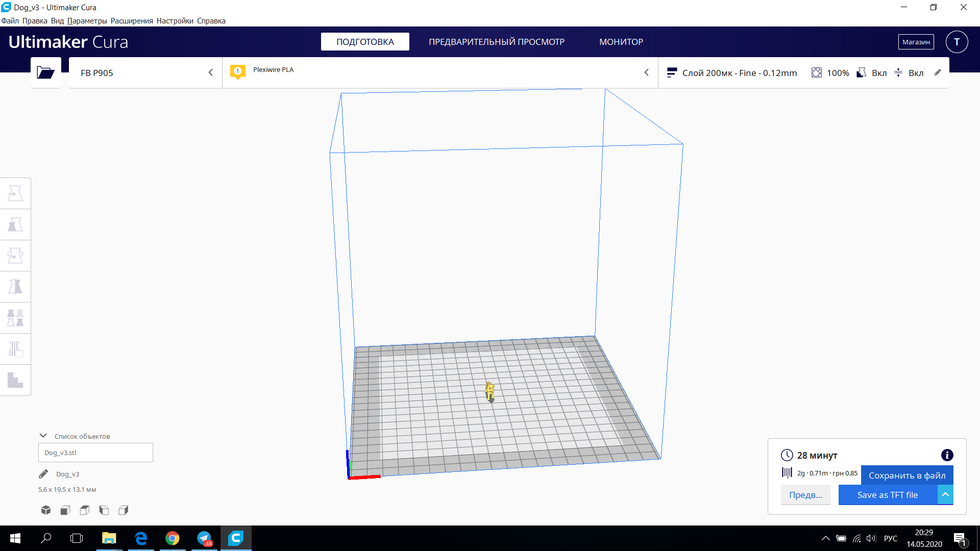Screen dimensions: 980x551
Task: Click the extruder 1 material icon
Action: coord(237,72)
